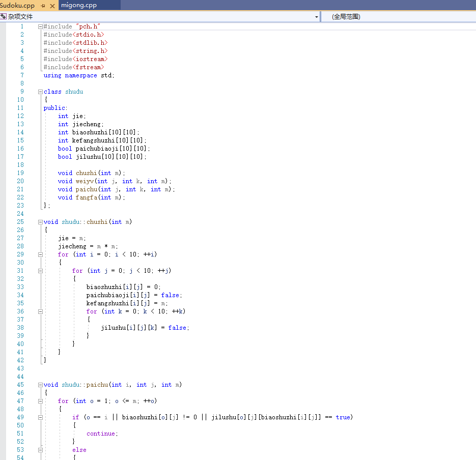
Task: Click '#include<iostream>' line
Action: (x=75, y=59)
